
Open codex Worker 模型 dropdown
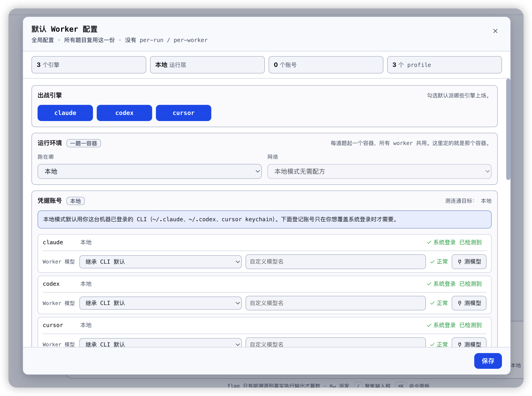tap(160, 303)
